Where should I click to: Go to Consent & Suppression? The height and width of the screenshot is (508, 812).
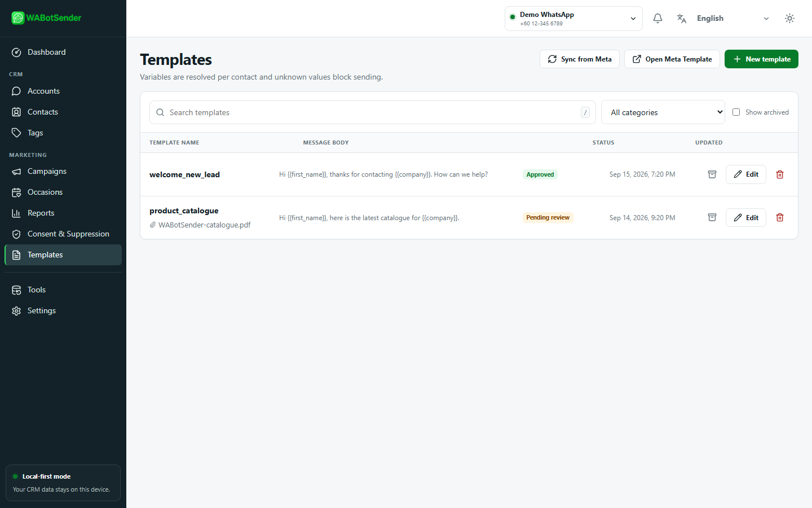click(x=63, y=234)
